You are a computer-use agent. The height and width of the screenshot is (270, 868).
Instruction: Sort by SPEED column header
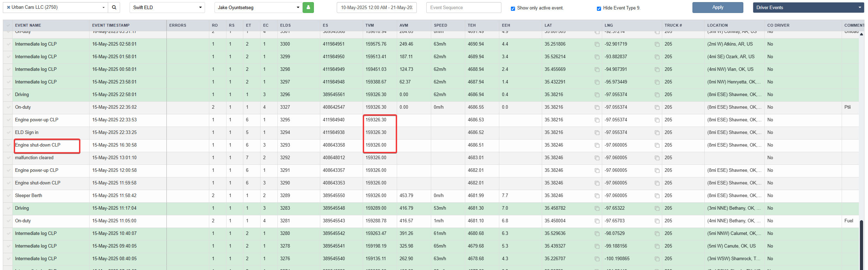click(x=440, y=25)
